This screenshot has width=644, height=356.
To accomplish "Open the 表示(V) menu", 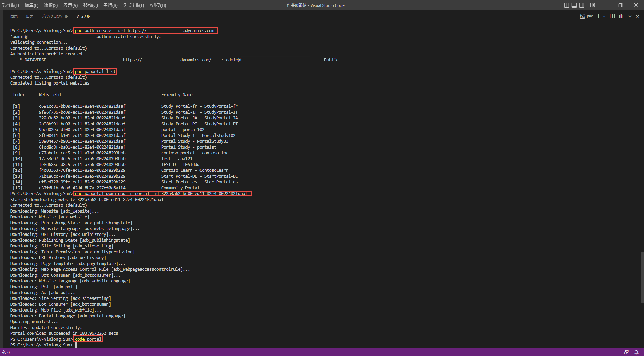I will click(x=70, y=5).
